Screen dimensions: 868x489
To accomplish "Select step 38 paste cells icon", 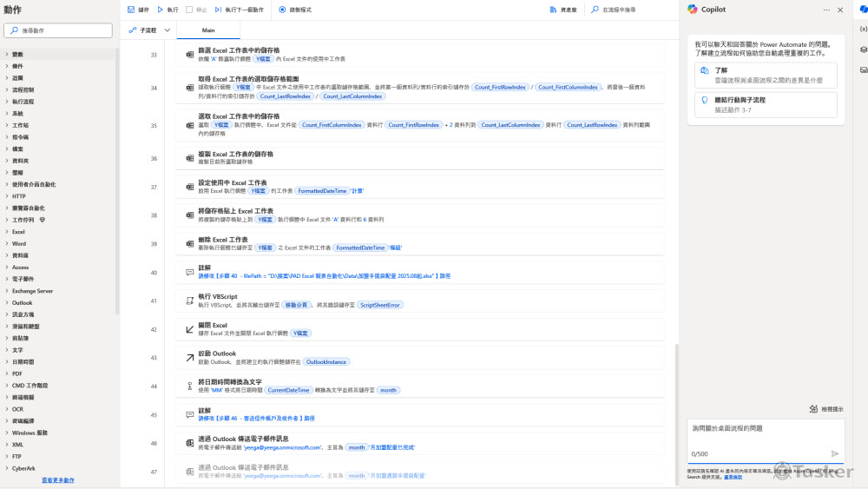I will (190, 215).
